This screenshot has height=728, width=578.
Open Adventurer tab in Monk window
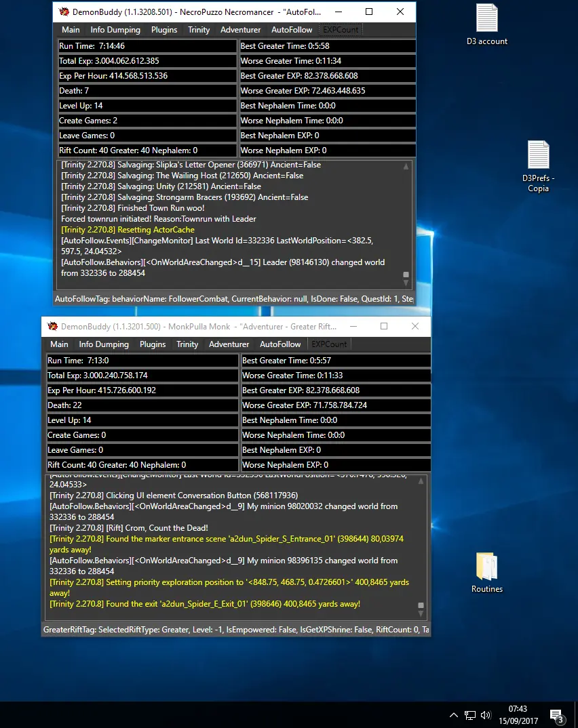point(229,344)
